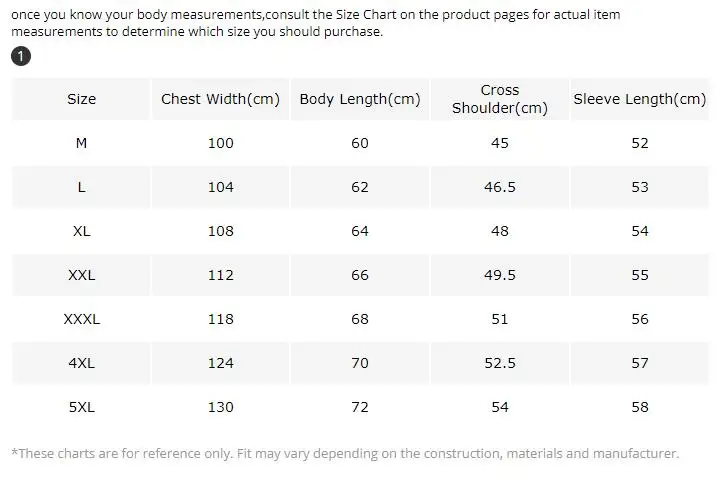Click the L size row label
The height and width of the screenshot is (487, 717).
pos(81,187)
